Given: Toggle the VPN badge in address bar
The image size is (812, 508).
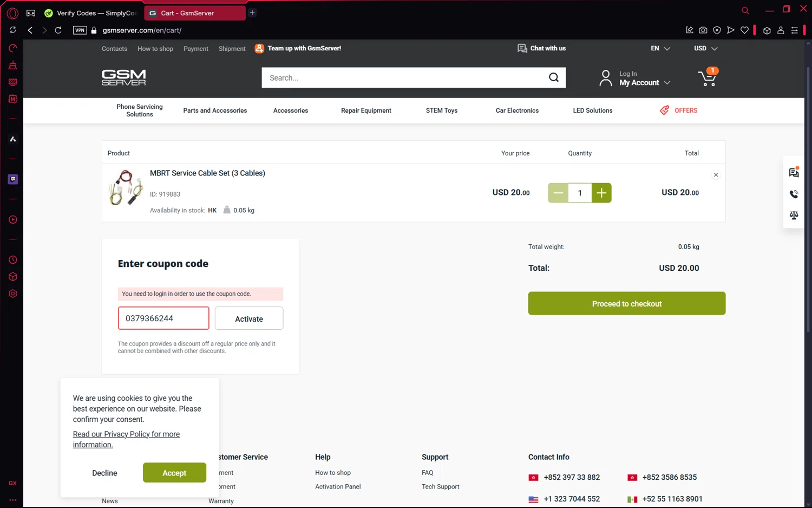Looking at the screenshot, I should [80, 30].
